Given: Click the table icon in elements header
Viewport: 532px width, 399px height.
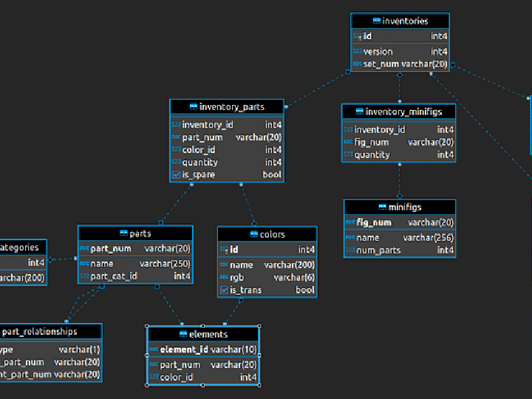Looking at the screenshot, I should coord(183,334).
